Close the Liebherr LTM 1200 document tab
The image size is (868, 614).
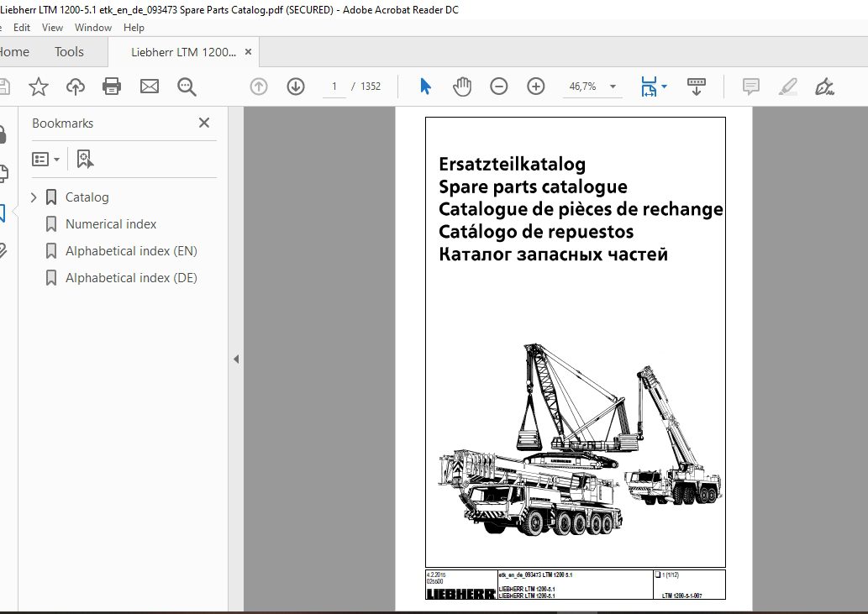pyautogui.click(x=249, y=52)
